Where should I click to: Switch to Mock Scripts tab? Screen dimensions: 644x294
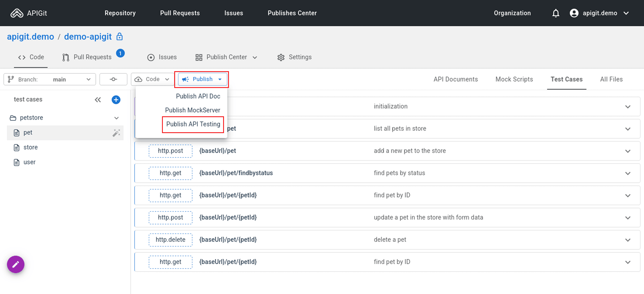point(514,79)
